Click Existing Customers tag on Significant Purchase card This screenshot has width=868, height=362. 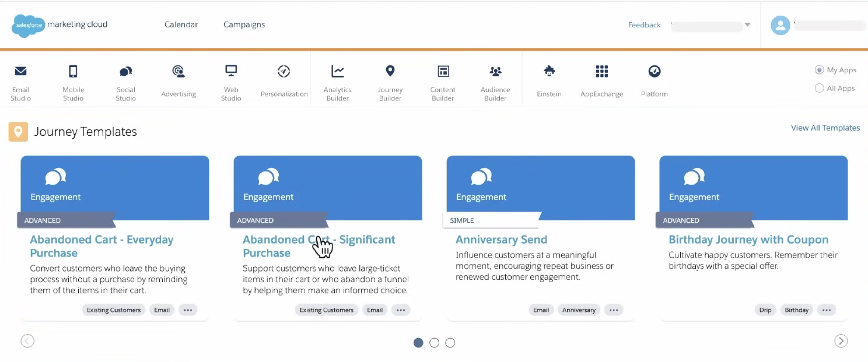point(327,310)
